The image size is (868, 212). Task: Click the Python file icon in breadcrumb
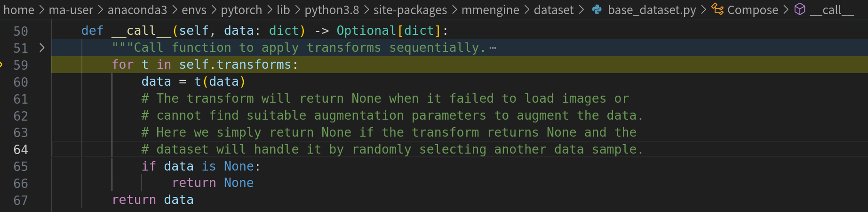(597, 9)
